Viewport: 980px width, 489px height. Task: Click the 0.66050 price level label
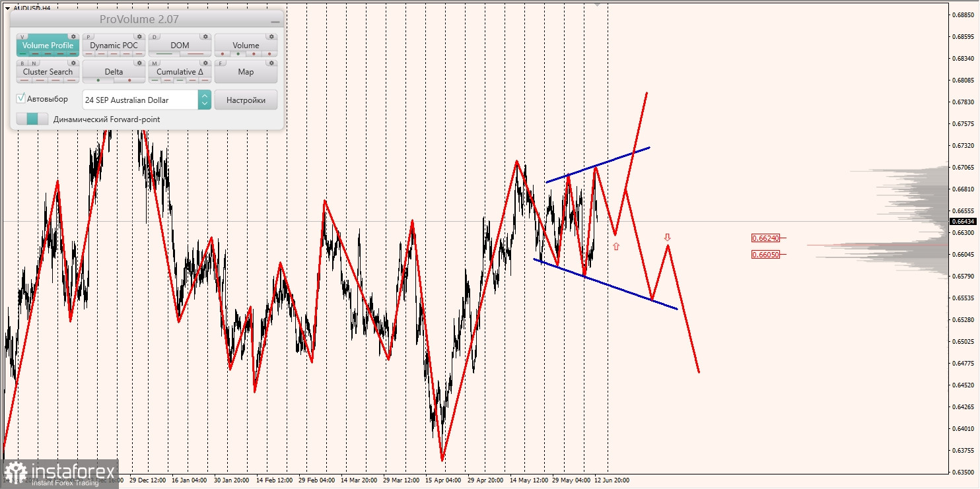click(765, 254)
